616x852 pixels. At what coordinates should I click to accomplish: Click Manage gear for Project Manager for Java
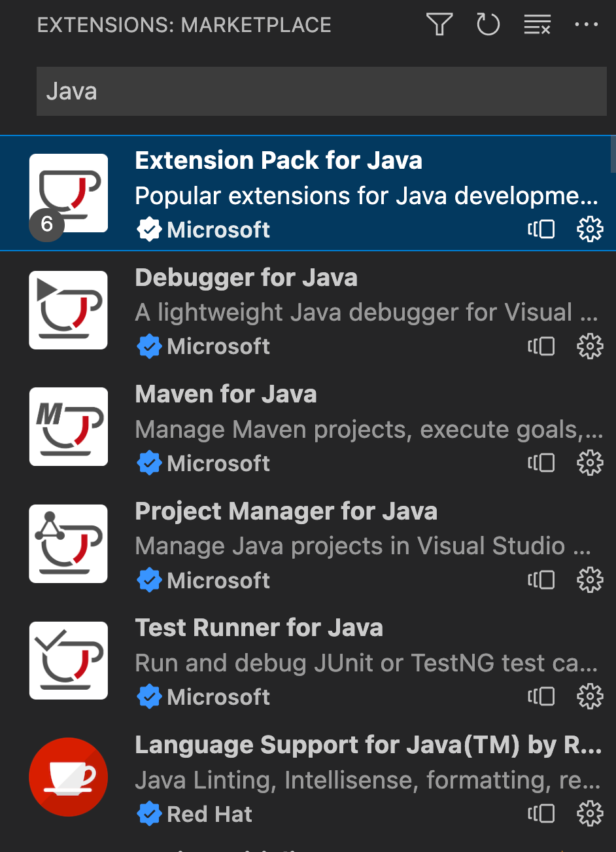click(x=589, y=580)
